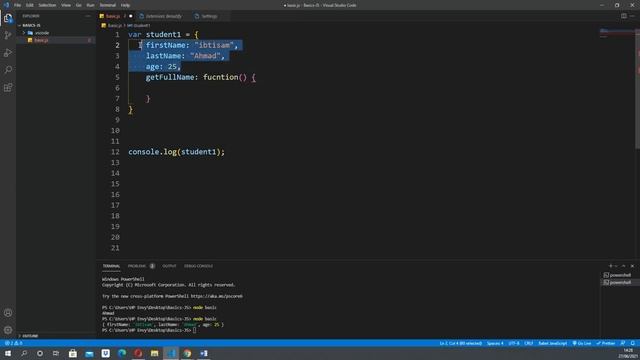Open the File menu

17,5
